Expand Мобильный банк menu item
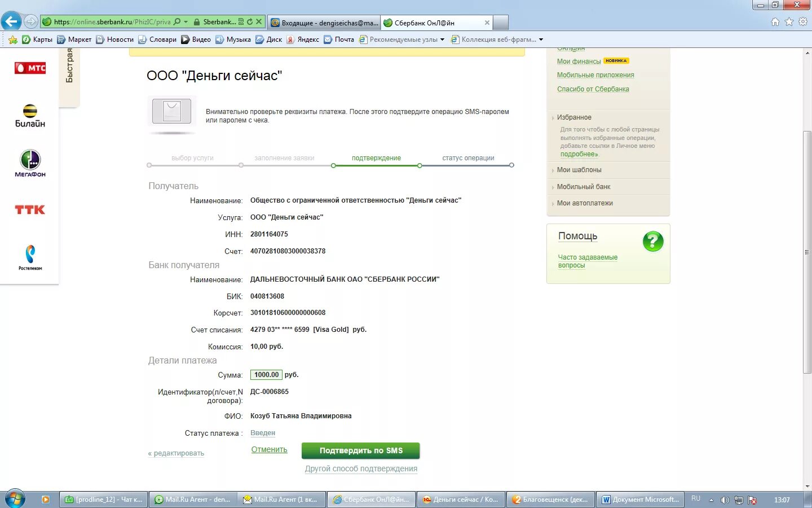 tap(584, 187)
